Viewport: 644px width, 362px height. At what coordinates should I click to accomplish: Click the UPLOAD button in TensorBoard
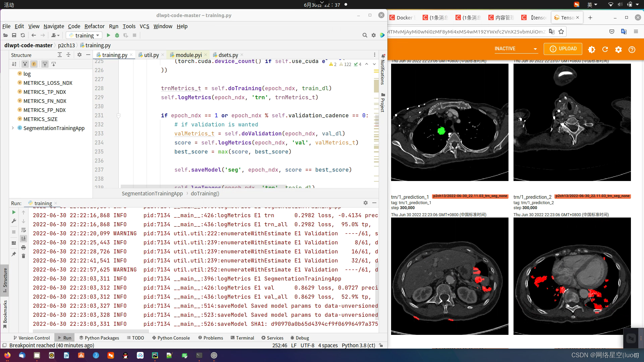click(x=563, y=49)
